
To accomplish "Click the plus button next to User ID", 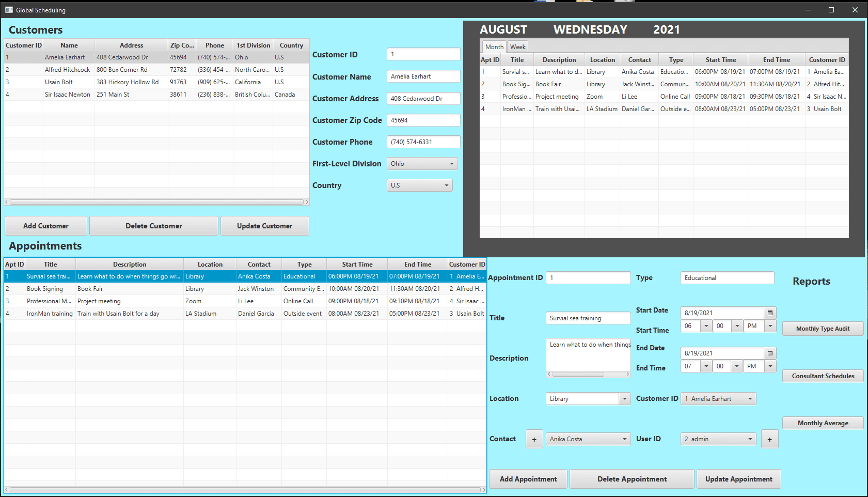I will click(770, 439).
